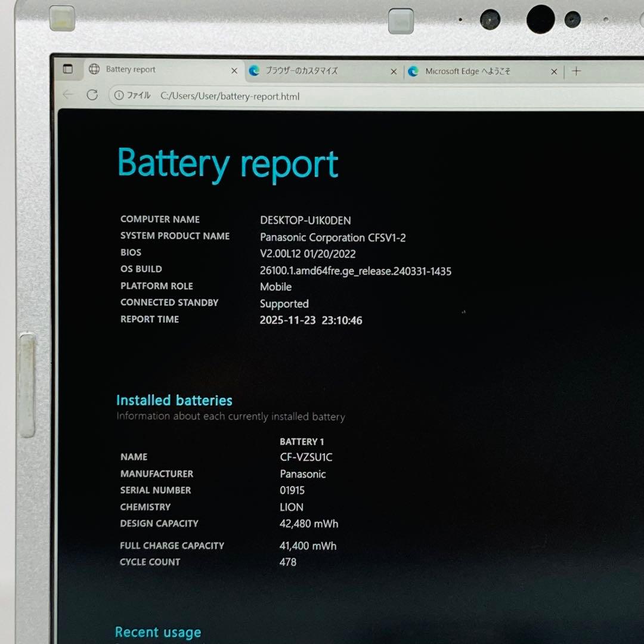Close the Battery report tab
The height and width of the screenshot is (644, 644).
coord(234,70)
